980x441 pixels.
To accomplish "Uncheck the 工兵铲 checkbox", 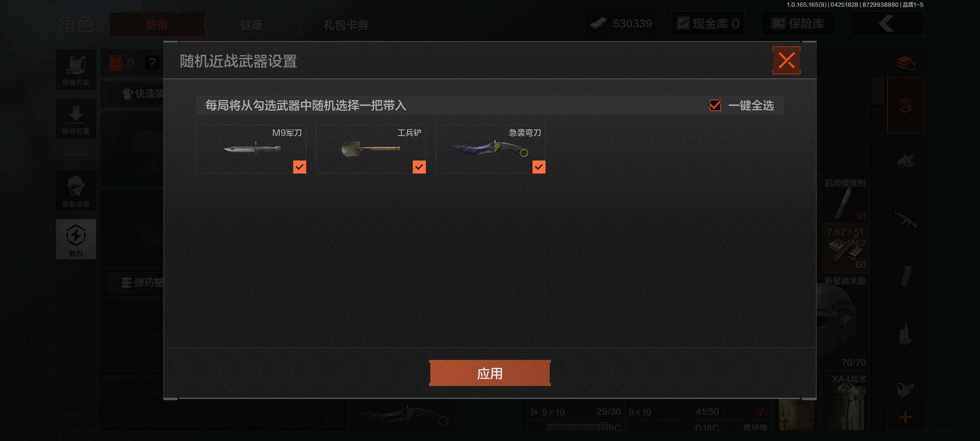I will click(x=419, y=167).
